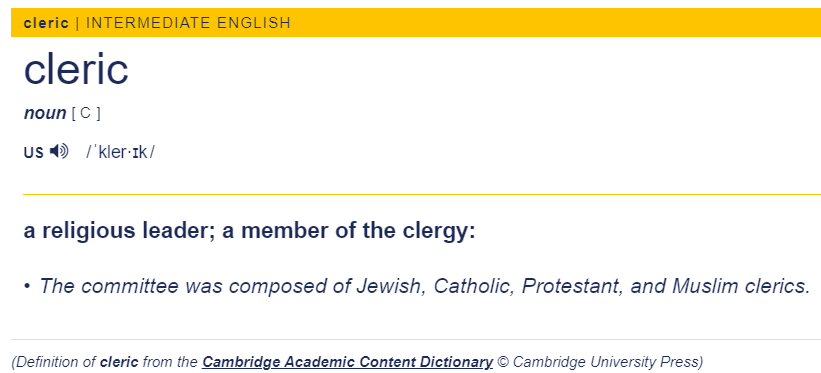Click INTERMEDIATE ENGLISH in the yellow header
The image size is (821, 373).
pos(188,23)
